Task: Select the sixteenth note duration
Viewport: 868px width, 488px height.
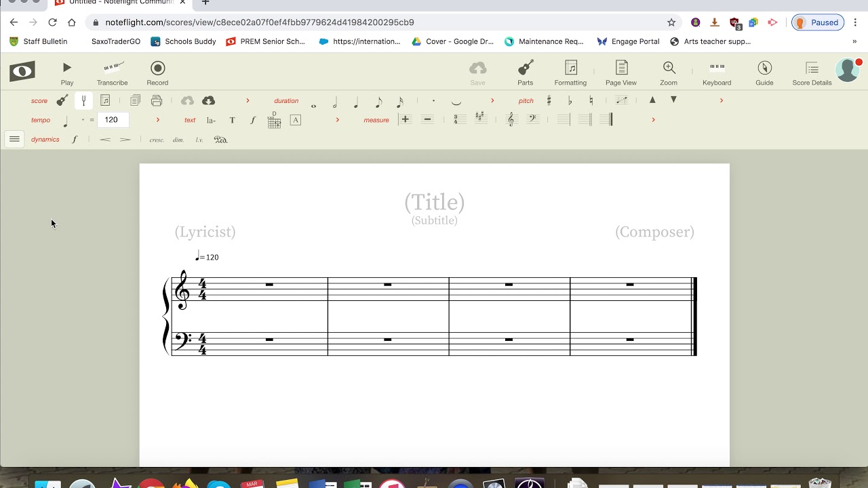Action: point(400,102)
